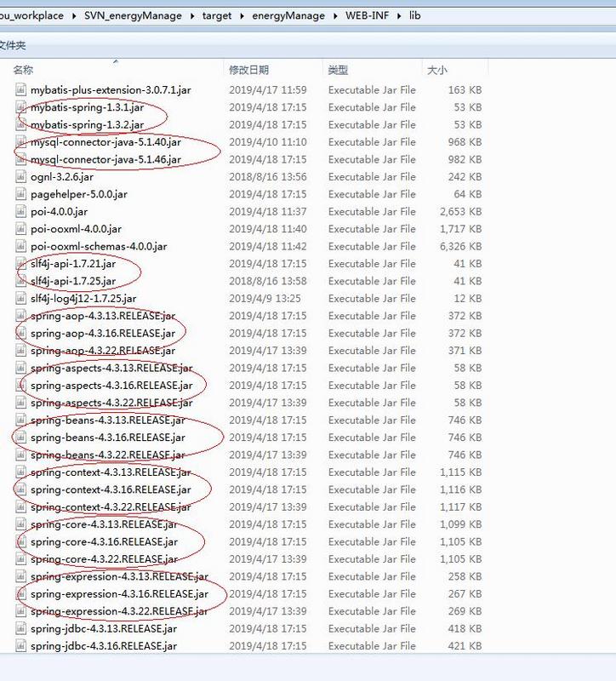The image size is (616, 681).
Task: Click the lib segment of the breadcrumb
Action: [414, 15]
